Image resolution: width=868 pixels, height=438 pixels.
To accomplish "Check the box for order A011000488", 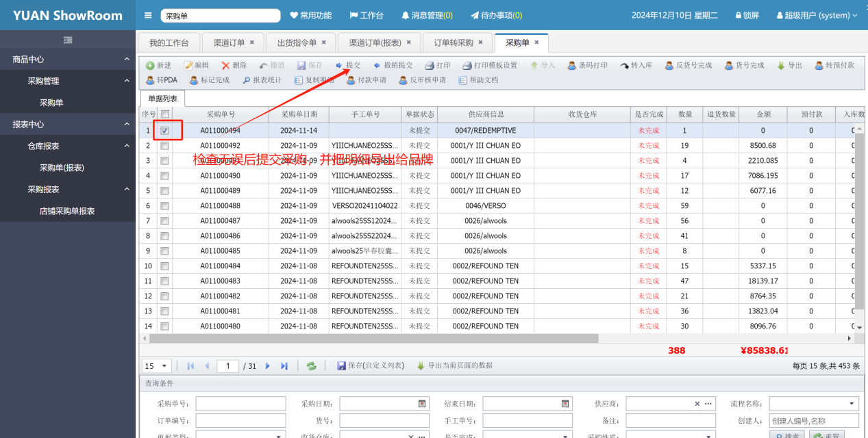I will (164, 205).
